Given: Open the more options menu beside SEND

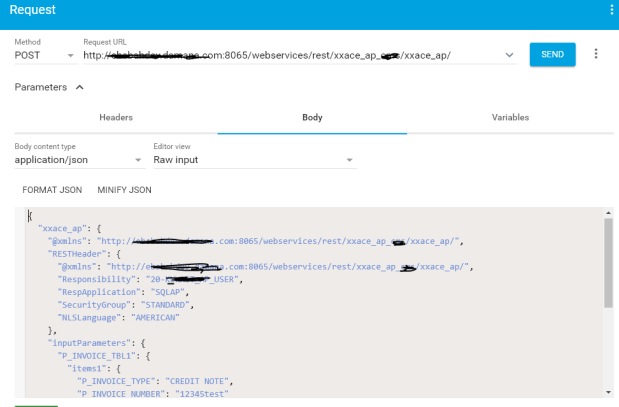Looking at the screenshot, I should pyautogui.click(x=596, y=54).
